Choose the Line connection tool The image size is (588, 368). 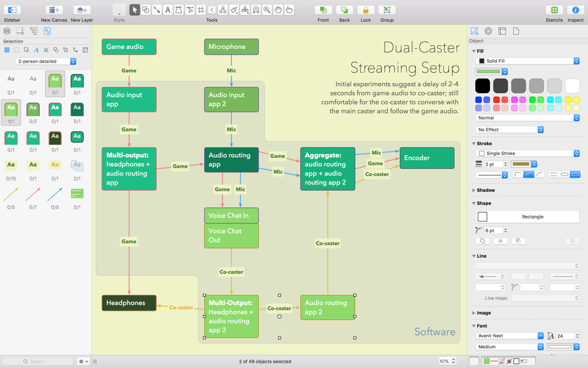[157, 10]
